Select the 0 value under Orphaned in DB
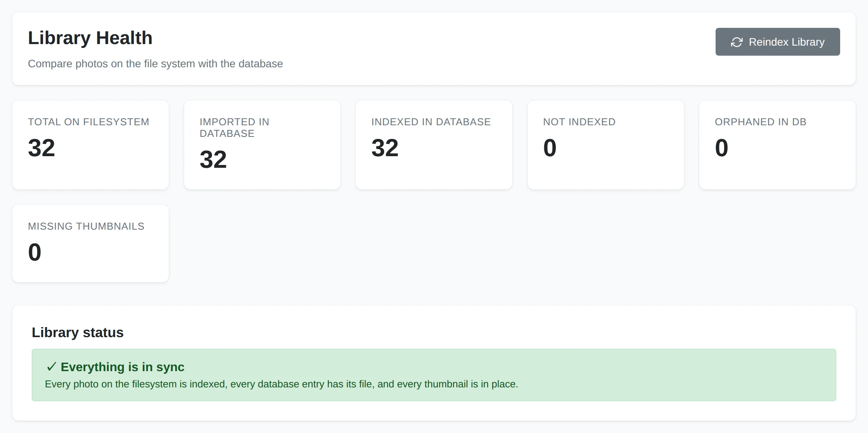The width and height of the screenshot is (868, 433). tap(721, 148)
